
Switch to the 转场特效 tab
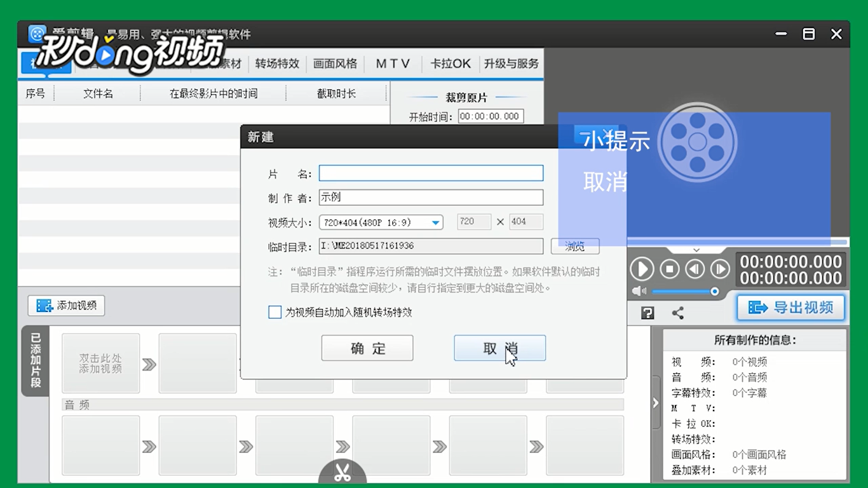click(277, 64)
